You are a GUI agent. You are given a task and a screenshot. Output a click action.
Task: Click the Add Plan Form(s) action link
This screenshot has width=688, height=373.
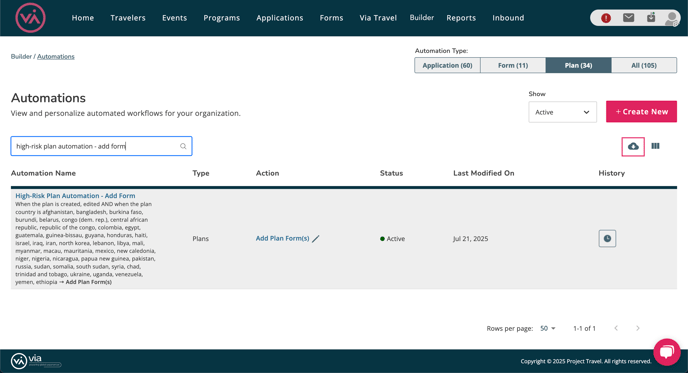[x=283, y=238]
